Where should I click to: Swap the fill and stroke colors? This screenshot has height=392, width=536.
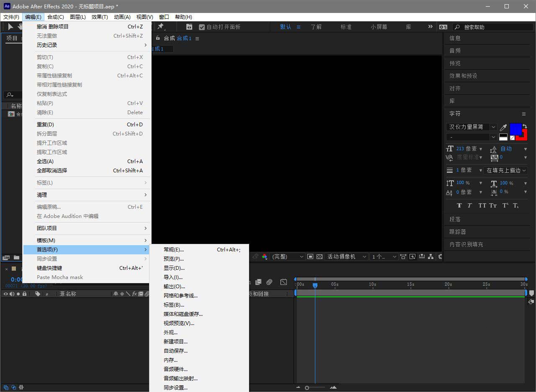coord(525,126)
